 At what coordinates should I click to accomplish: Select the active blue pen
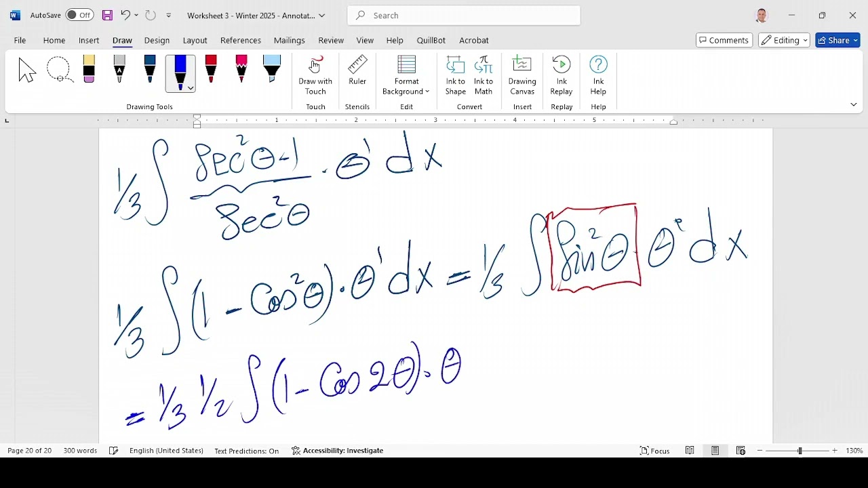180,73
